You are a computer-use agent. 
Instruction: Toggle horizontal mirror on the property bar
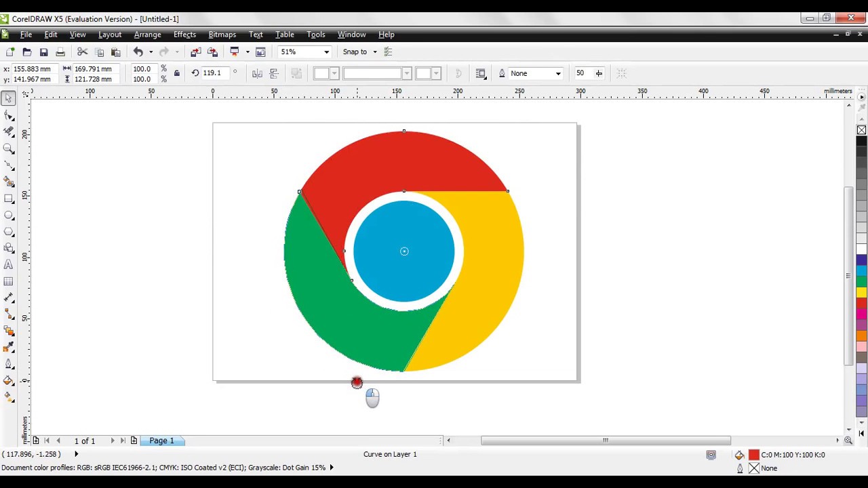click(258, 73)
